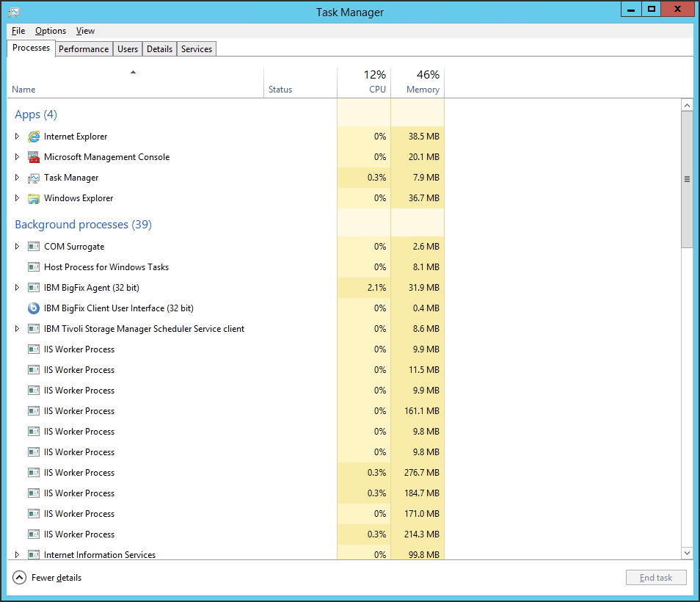
Task: Expand IBM Tivoli Storage Manager Scheduler entry
Action: (17, 328)
